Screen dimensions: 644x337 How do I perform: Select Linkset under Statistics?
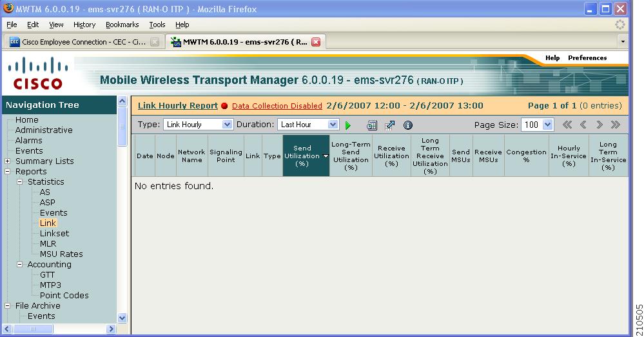point(54,233)
